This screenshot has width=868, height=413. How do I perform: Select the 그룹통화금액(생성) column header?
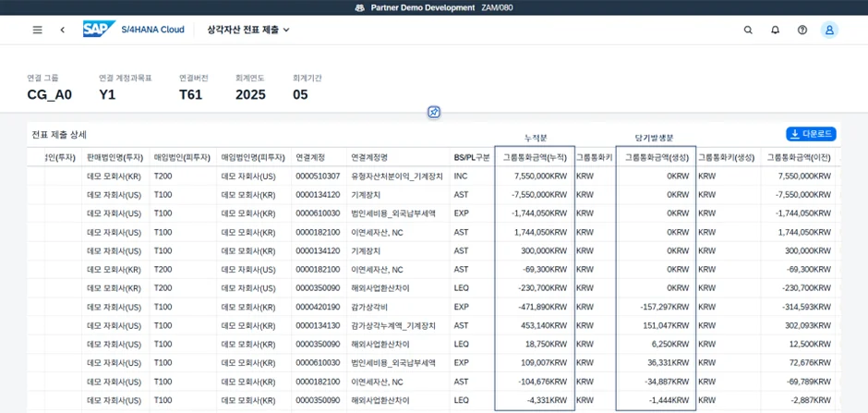click(657, 157)
